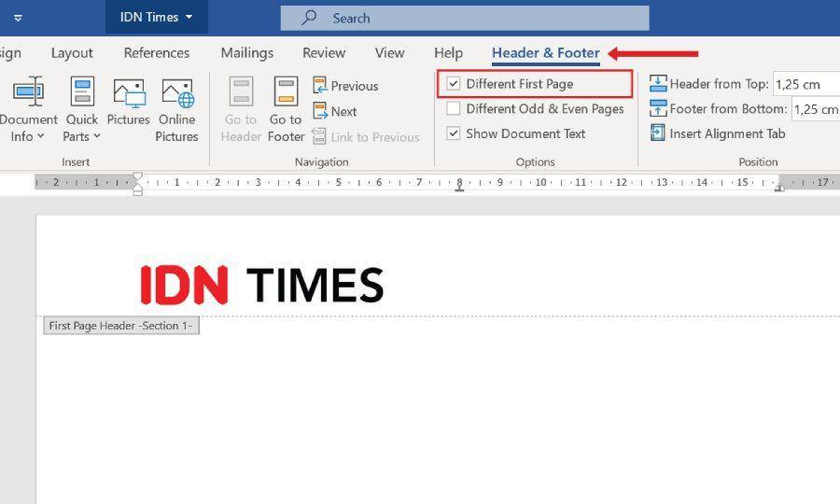Click the Footer from Bottom icon
The width and height of the screenshot is (840, 504).
click(x=658, y=108)
